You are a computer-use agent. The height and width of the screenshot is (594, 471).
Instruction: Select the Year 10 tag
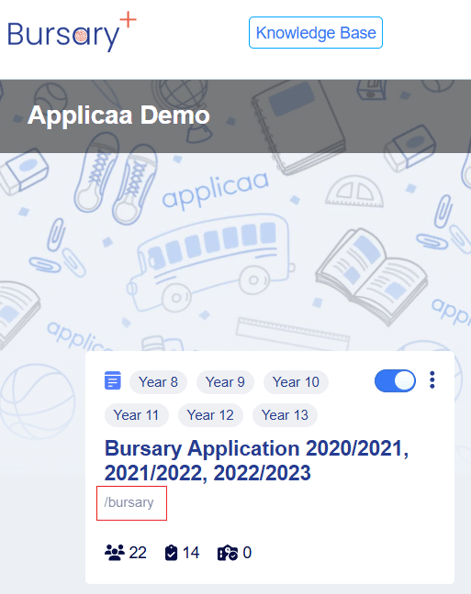(x=296, y=382)
